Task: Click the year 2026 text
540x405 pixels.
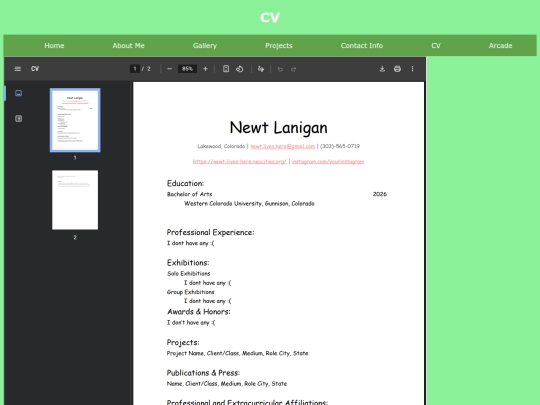Action: [380, 194]
